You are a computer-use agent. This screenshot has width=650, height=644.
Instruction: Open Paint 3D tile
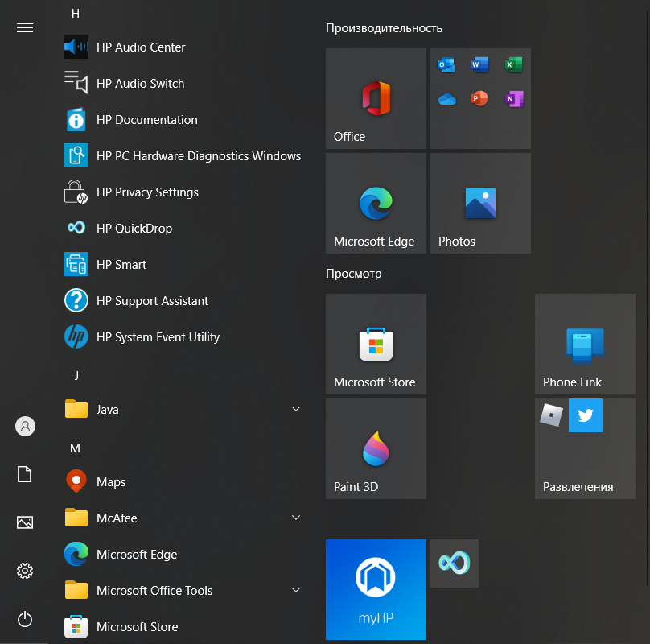click(376, 448)
